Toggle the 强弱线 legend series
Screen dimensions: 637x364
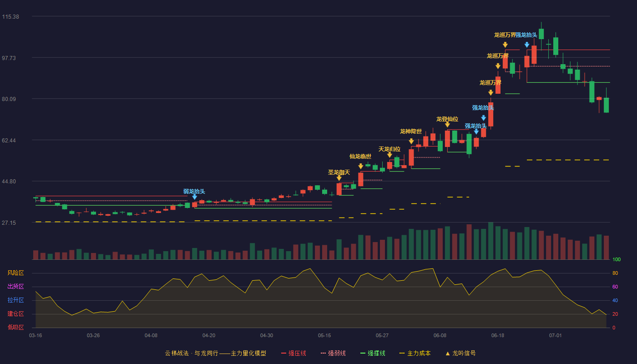click(333, 353)
